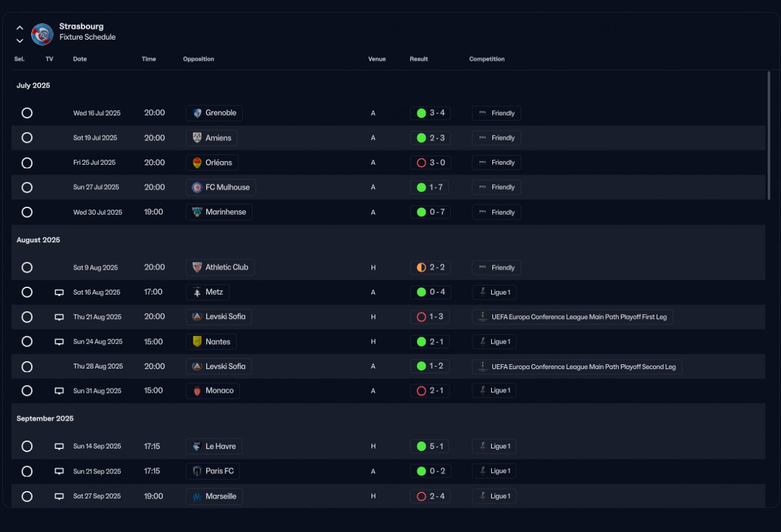The image size is (781, 532).
Task: Select the Athletic Club fixture radio button
Action: (x=27, y=267)
